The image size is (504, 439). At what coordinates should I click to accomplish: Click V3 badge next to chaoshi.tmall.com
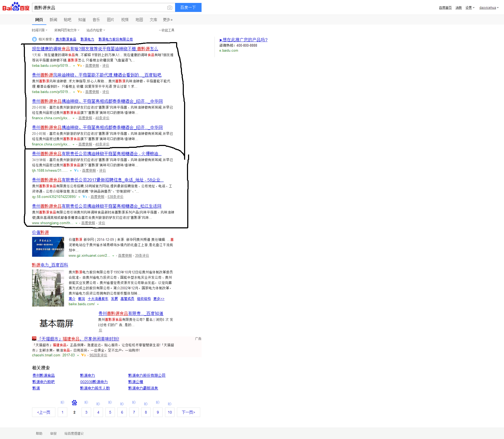(x=83, y=355)
